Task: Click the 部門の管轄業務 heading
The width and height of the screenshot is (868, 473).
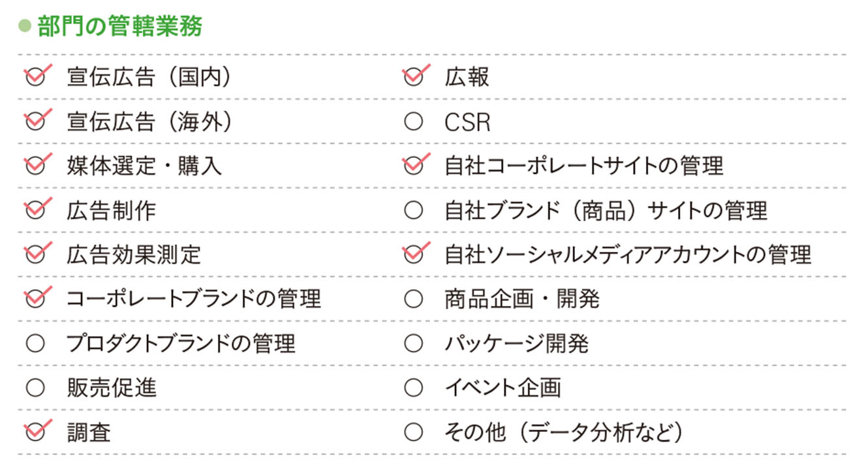Action: pos(120,27)
